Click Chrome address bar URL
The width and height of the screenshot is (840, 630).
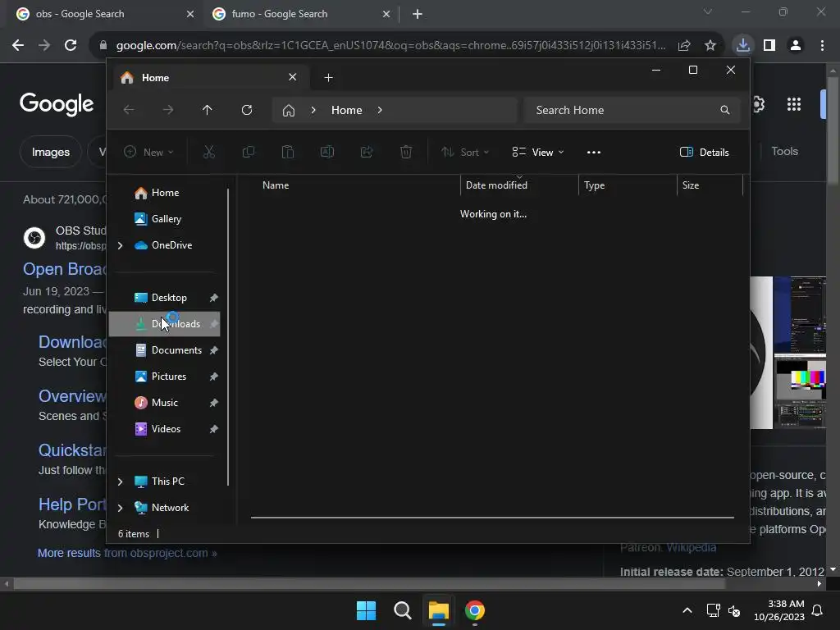coord(391,46)
